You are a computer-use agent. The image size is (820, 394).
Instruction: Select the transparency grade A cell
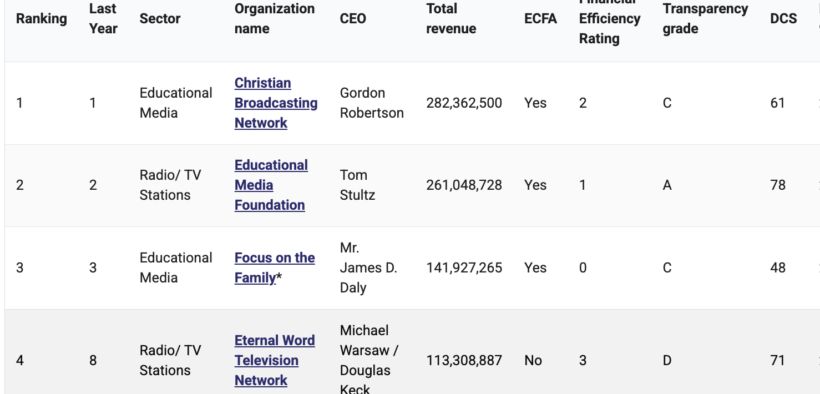point(667,185)
